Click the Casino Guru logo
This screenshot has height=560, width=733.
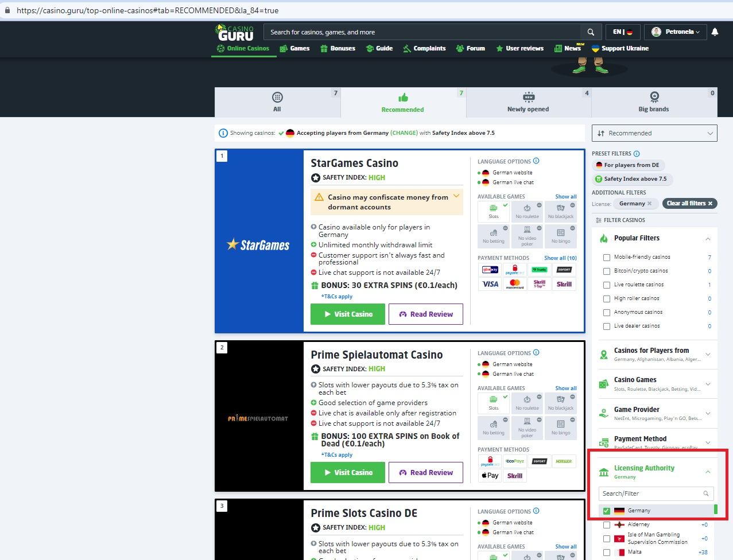tap(234, 32)
